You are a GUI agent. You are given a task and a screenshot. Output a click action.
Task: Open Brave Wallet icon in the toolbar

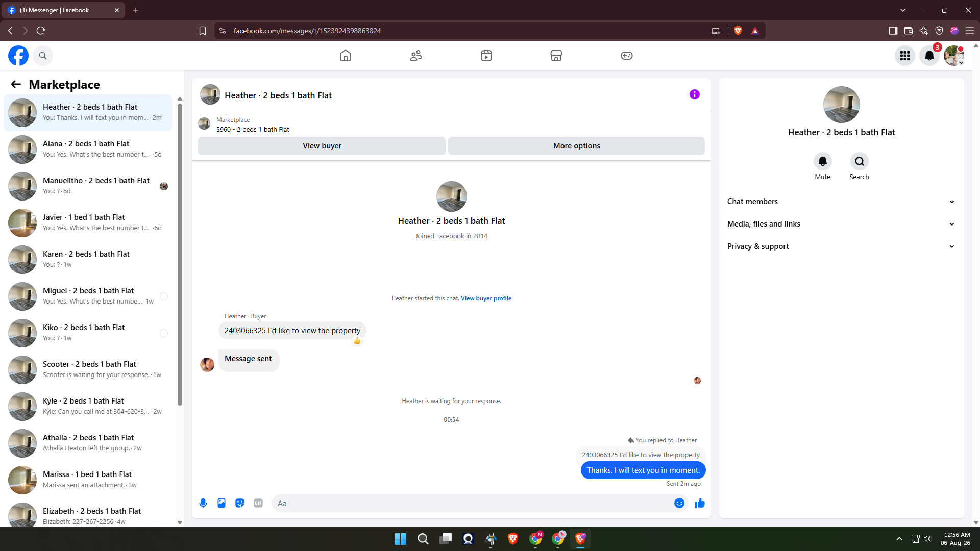pyautogui.click(x=909, y=31)
